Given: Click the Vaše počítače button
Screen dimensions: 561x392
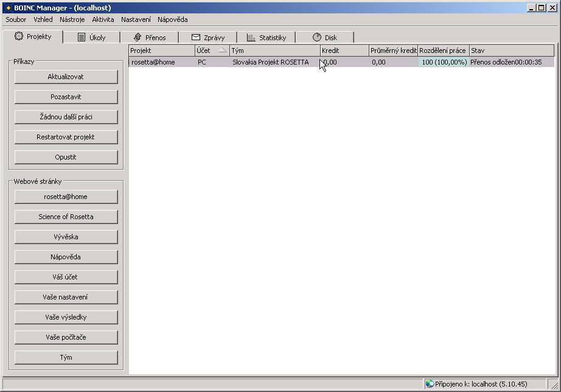Looking at the screenshot, I should 66,337.
